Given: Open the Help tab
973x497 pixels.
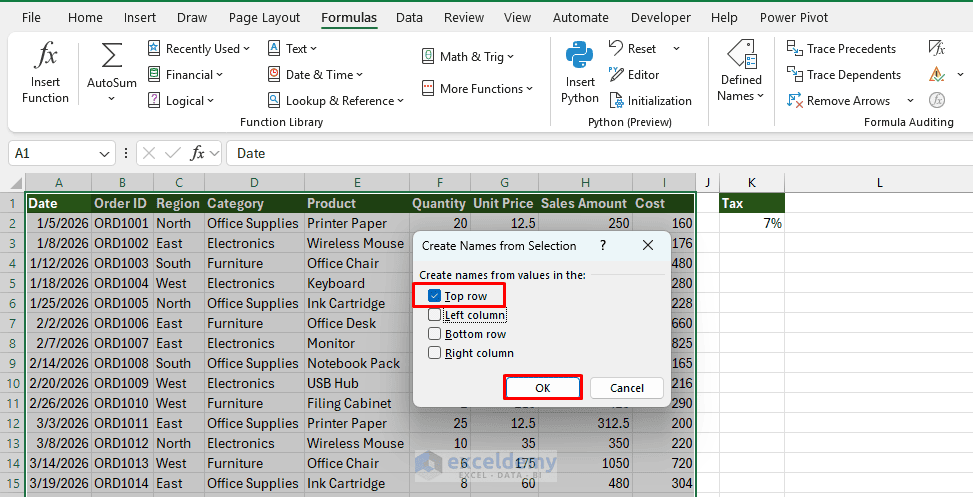Looking at the screenshot, I should 724,17.
